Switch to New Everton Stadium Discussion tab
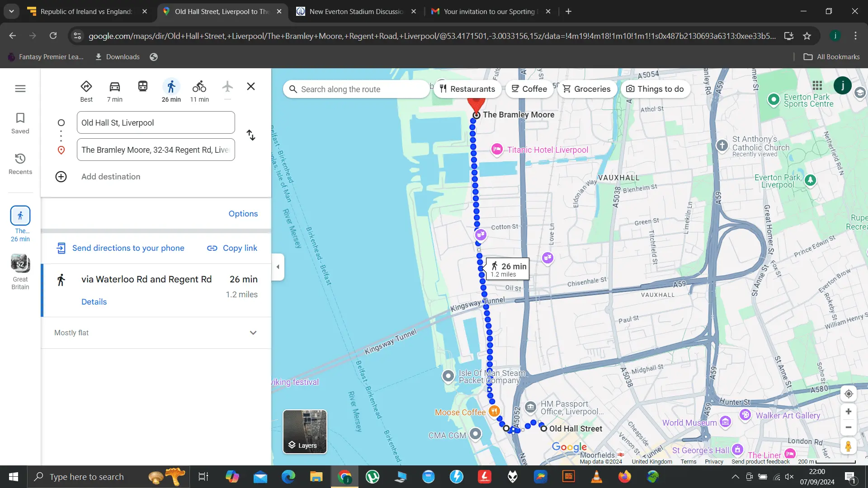The width and height of the screenshot is (868, 488). (356, 12)
